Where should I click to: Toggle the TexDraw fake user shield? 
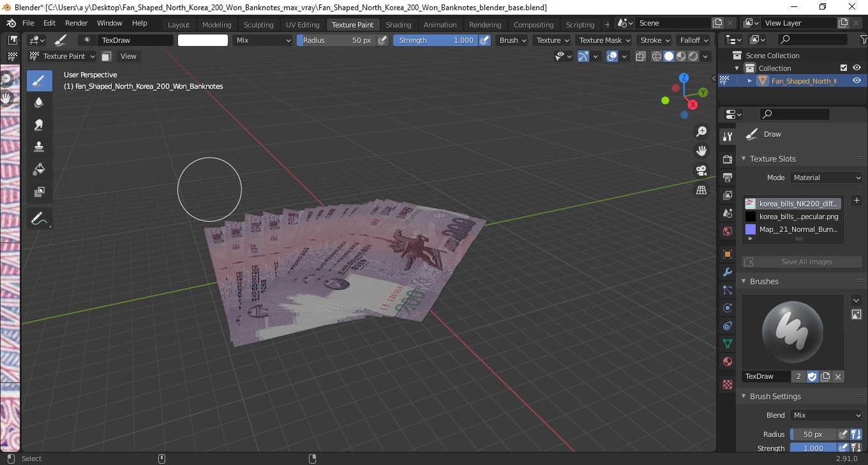[812, 376]
